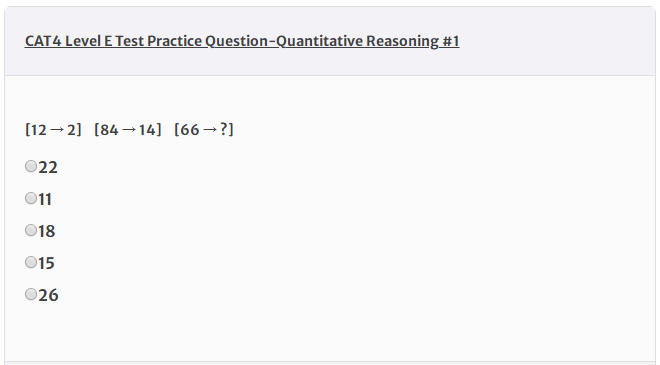
Task: Choose the radio button next to 11
Action: [x=31, y=198]
